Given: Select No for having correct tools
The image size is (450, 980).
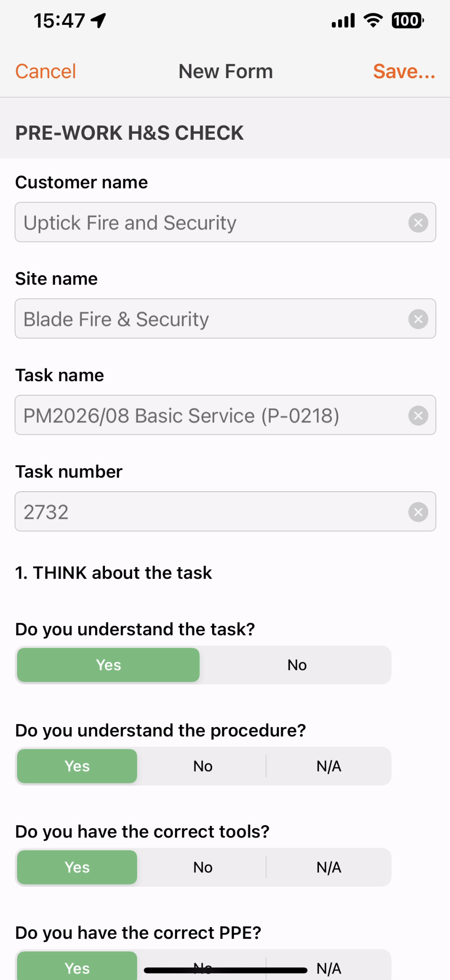Looking at the screenshot, I should coord(203,867).
